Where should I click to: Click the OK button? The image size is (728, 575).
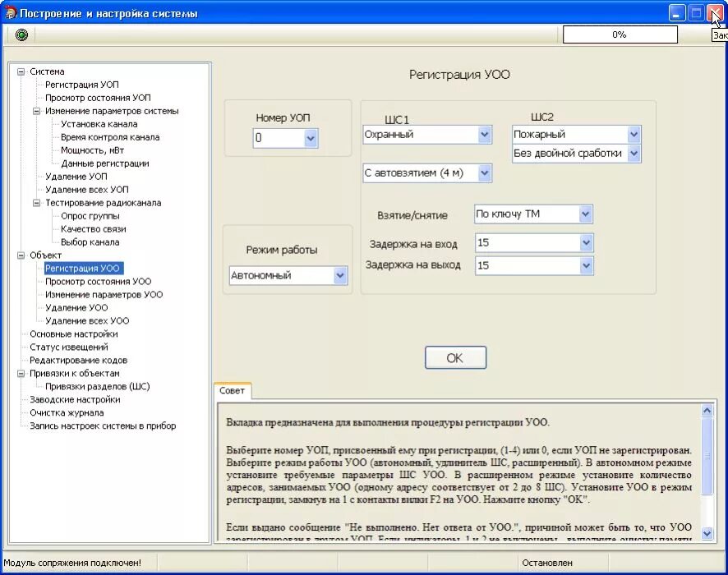click(x=455, y=358)
